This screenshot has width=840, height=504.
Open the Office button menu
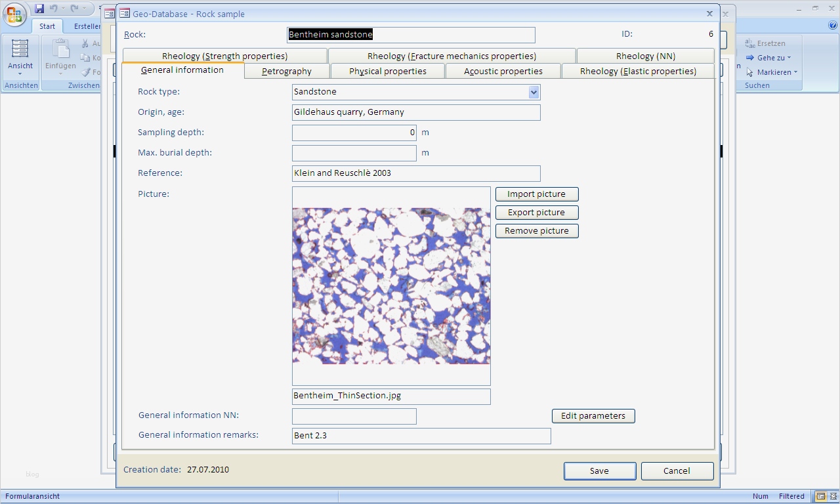coord(14,14)
